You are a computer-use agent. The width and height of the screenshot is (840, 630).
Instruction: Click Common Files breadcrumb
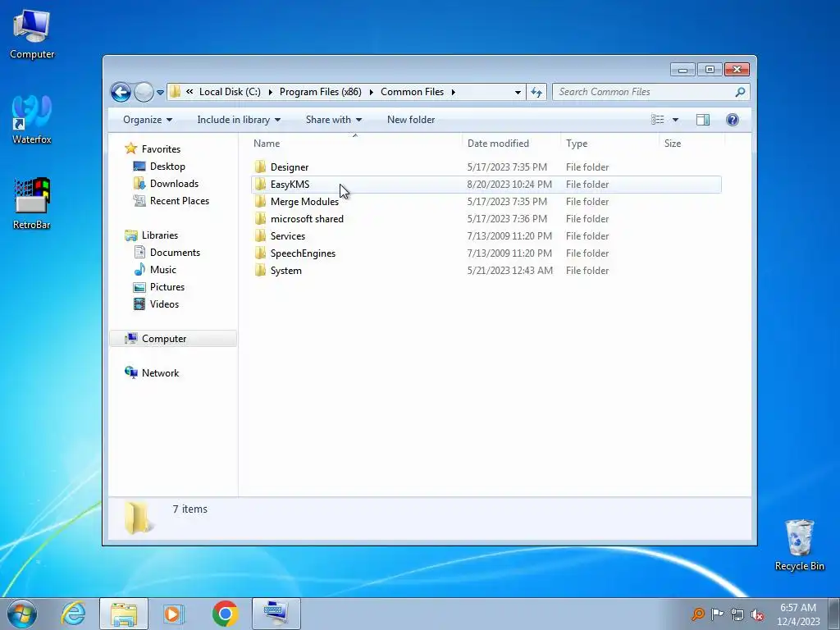(x=412, y=92)
